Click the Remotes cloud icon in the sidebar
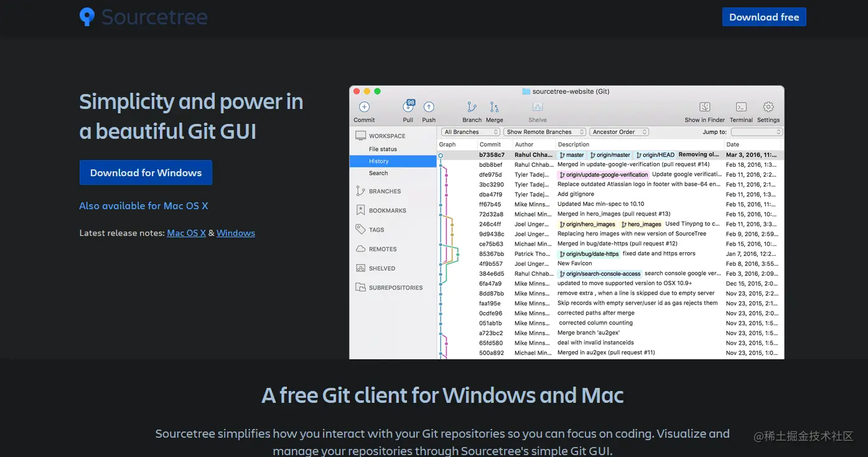The width and height of the screenshot is (868, 457). [x=360, y=249]
